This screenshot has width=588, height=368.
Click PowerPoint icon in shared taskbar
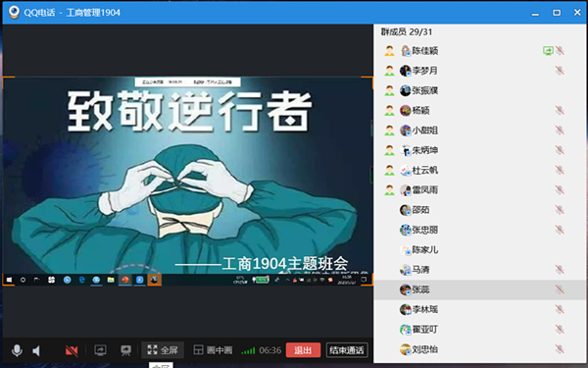coord(125,280)
